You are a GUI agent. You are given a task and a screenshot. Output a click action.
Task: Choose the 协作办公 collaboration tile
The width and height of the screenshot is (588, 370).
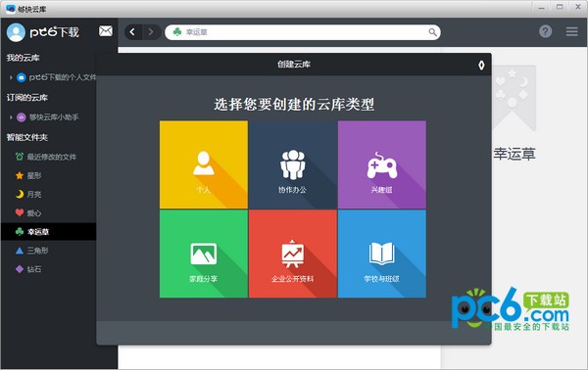tap(293, 164)
